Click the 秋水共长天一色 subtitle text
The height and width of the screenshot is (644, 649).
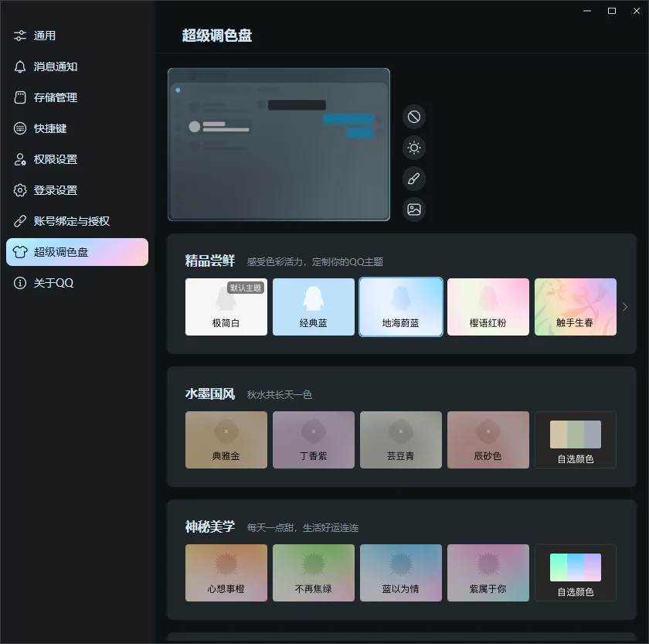pos(280,395)
